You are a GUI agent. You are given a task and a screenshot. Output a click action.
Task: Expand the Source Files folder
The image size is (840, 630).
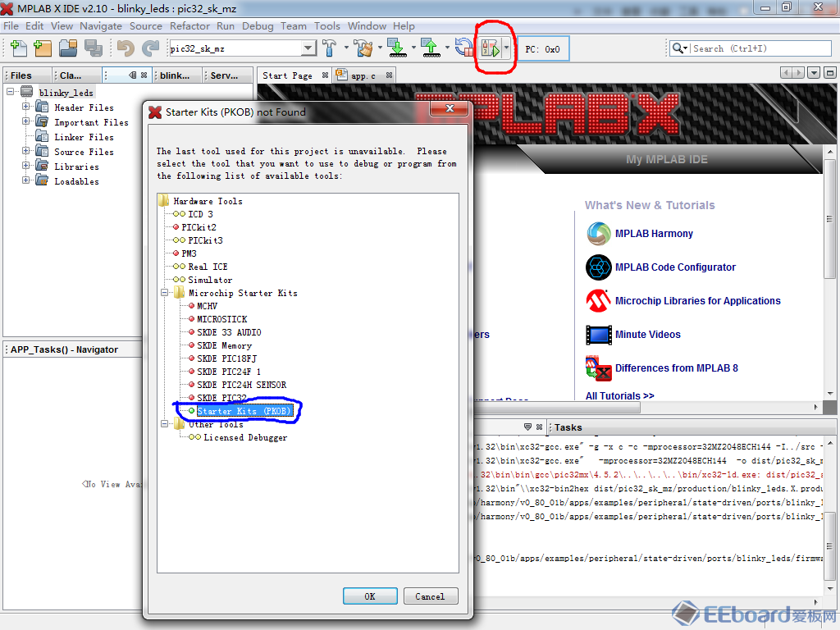[x=25, y=151]
